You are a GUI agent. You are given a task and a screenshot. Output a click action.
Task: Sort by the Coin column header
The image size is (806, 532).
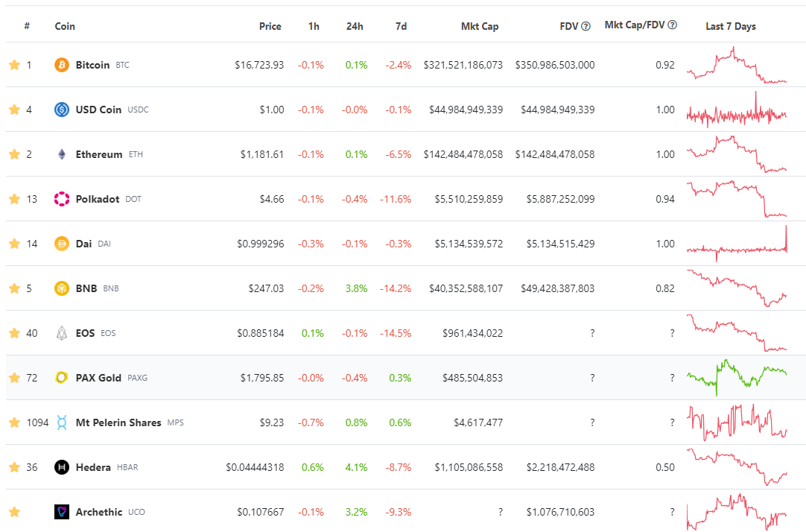coord(65,26)
